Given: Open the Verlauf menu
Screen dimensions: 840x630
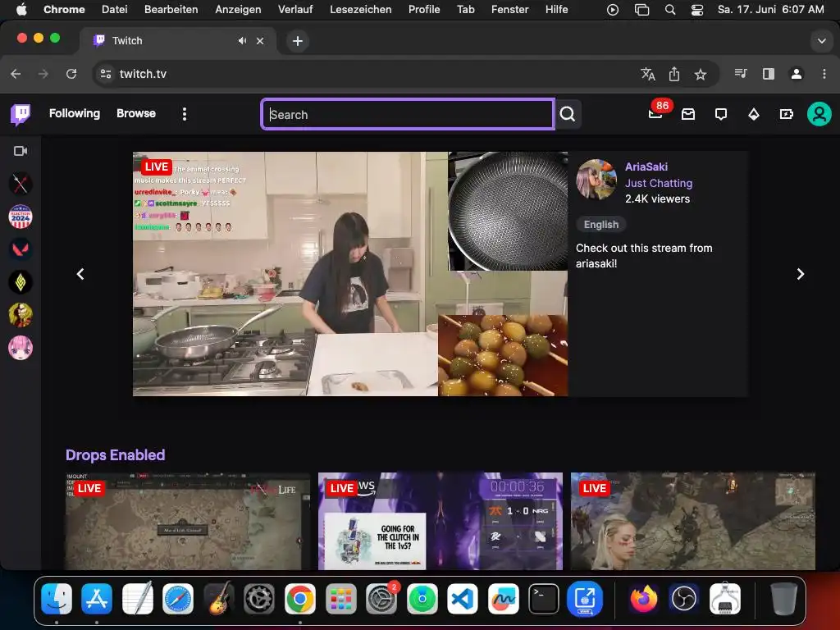Looking at the screenshot, I should click(295, 10).
